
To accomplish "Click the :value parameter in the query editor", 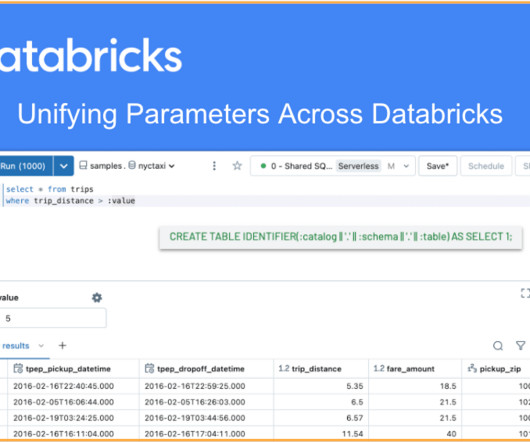I will pyautogui.click(x=121, y=201).
